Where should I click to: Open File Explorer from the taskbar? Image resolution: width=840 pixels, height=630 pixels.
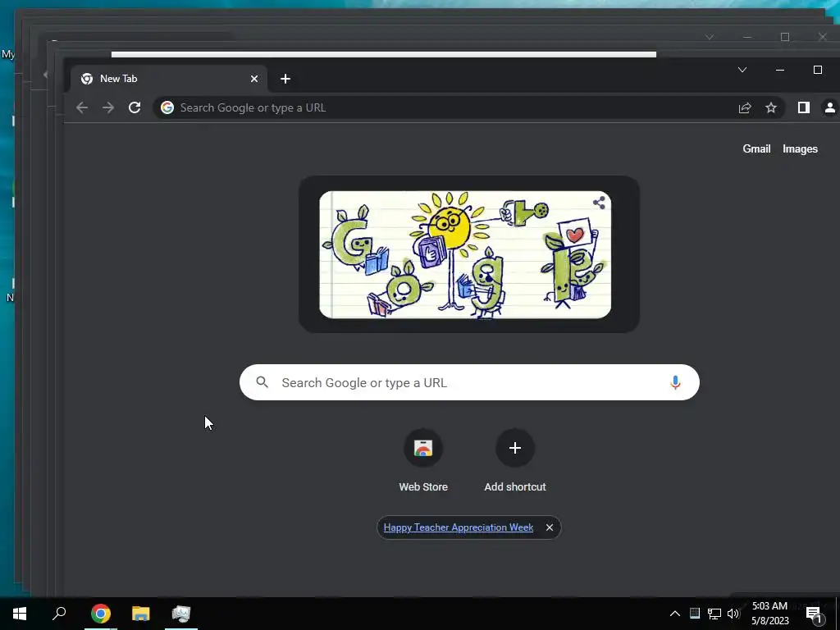tap(141, 614)
